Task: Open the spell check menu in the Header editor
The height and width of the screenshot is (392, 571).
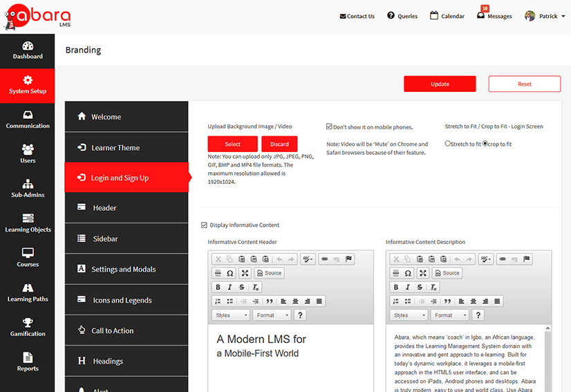Action: (308, 259)
